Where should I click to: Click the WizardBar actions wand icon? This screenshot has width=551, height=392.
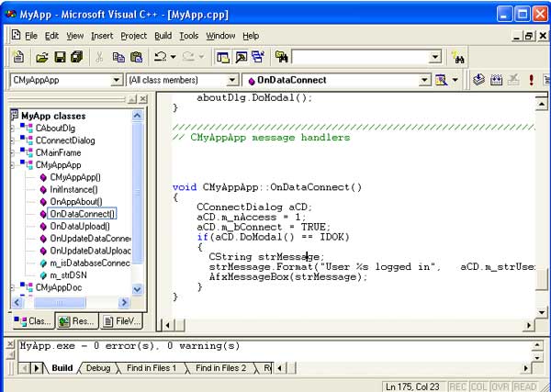point(441,81)
